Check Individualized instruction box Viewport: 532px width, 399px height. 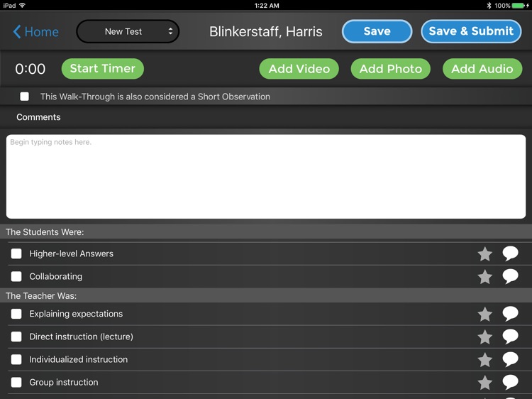(x=16, y=359)
